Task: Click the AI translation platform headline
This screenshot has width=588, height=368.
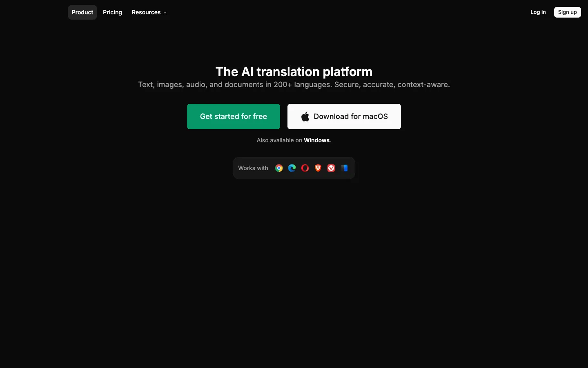Action: point(294,72)
